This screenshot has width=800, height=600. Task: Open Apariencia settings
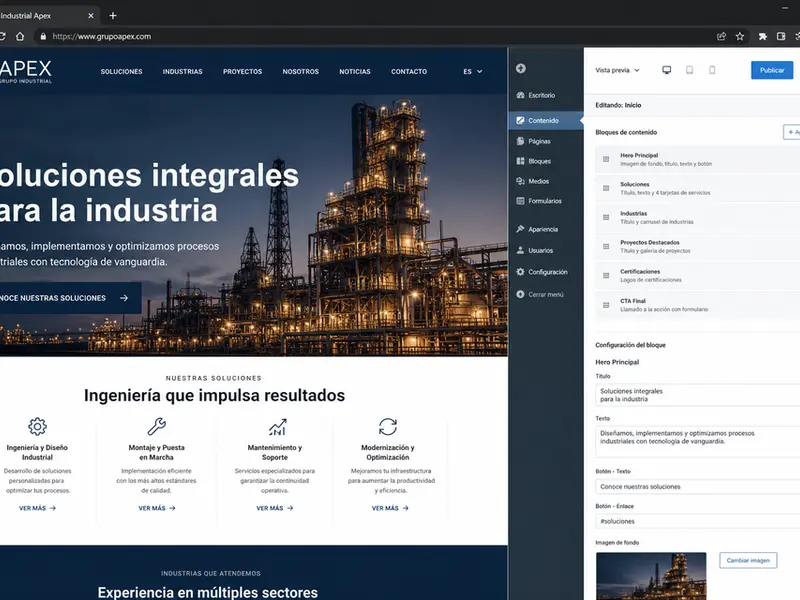pos(543,229)
